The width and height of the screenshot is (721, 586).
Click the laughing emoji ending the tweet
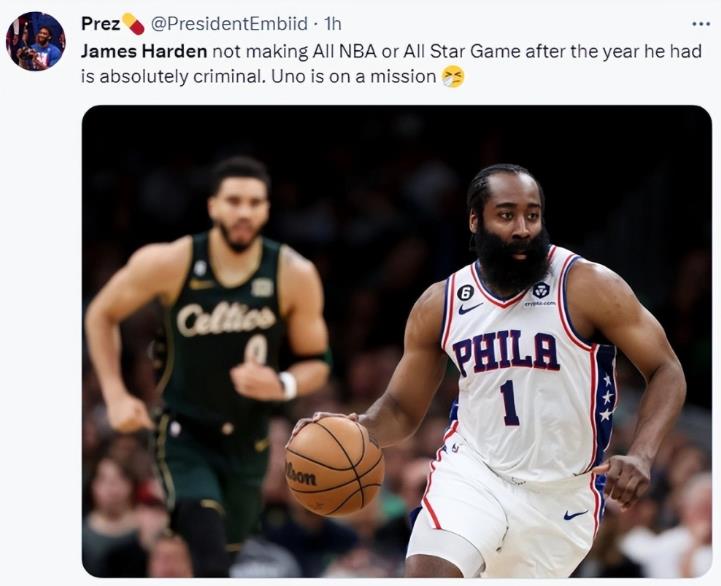[x=452, y=76]
